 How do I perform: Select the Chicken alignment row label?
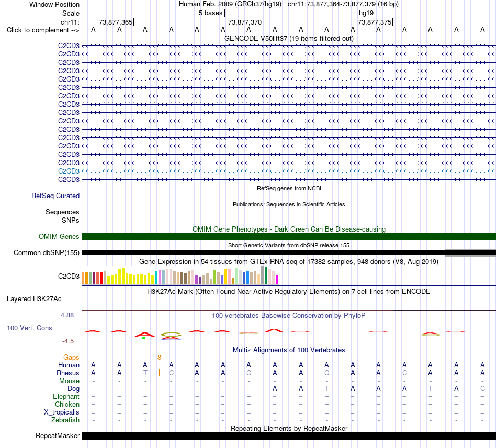tap(67, 405)
